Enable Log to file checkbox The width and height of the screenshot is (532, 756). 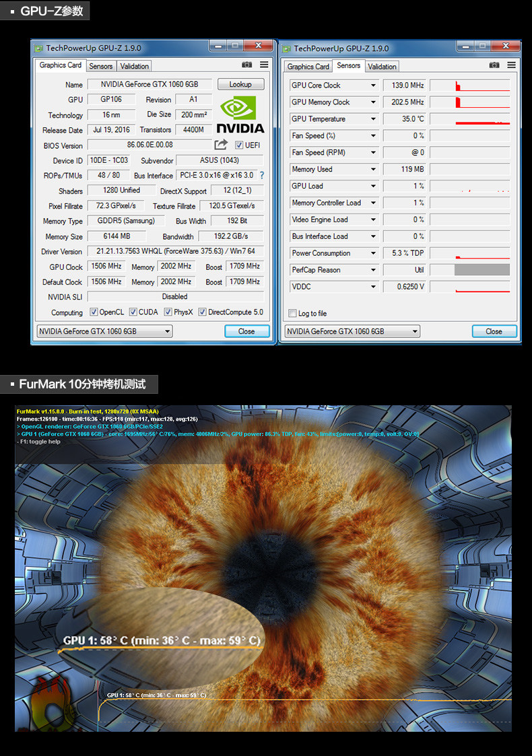pyautogui.click(x=292, y=314)
